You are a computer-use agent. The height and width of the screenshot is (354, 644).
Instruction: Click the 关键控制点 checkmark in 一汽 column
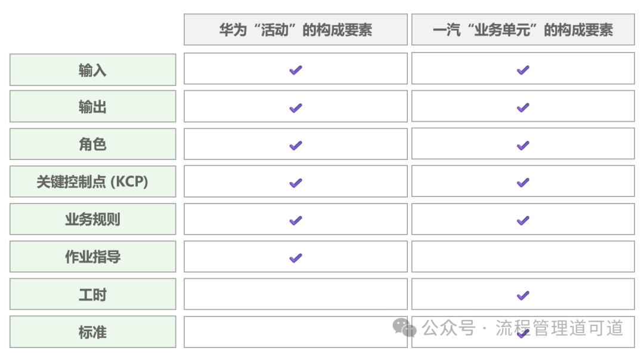523,183
